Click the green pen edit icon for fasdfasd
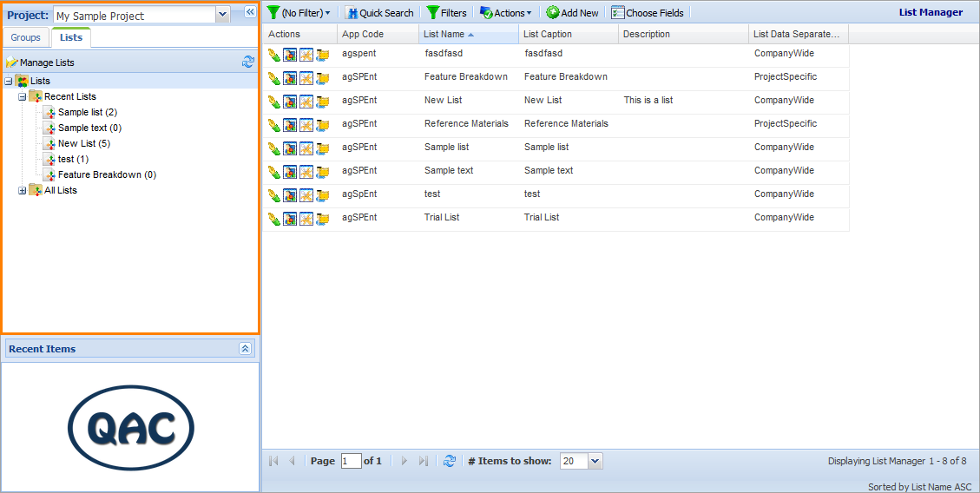This screenshot has width=980, height=493. click(x=273, y=55)
